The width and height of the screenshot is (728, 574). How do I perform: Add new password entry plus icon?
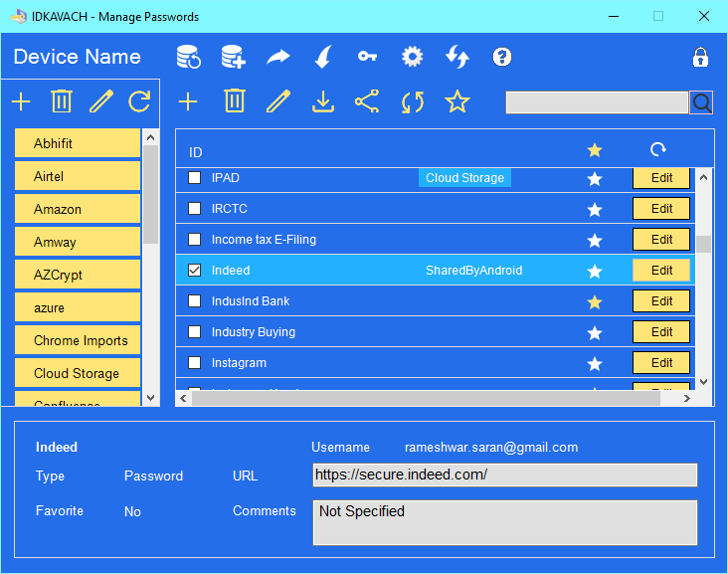tap(188, 101)
